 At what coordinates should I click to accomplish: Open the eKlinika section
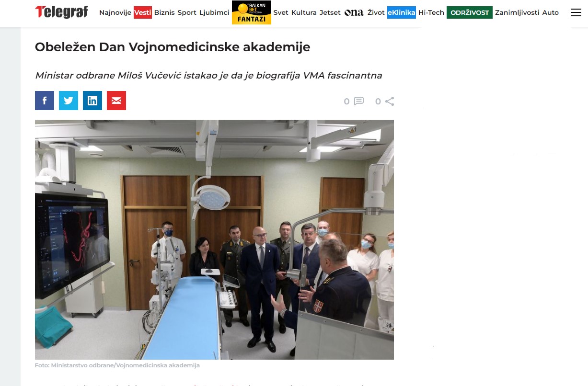[x=402, y=13]
